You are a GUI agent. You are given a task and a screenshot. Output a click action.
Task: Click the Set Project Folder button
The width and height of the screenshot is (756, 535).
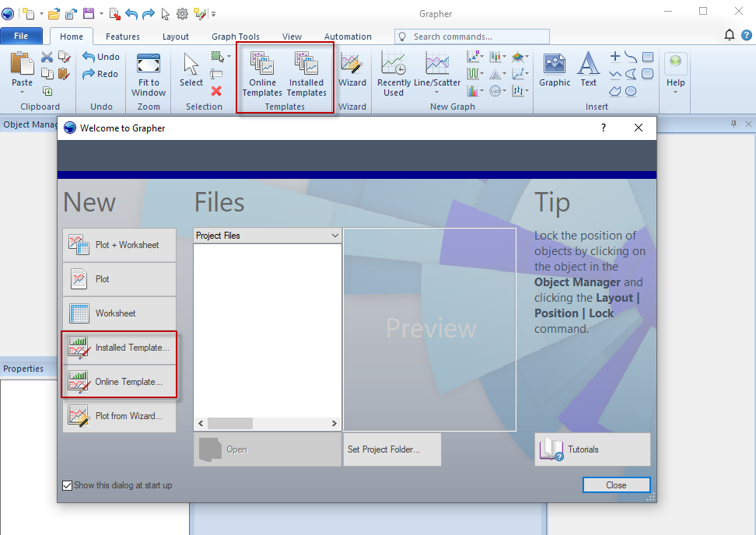tap(392, 449)
